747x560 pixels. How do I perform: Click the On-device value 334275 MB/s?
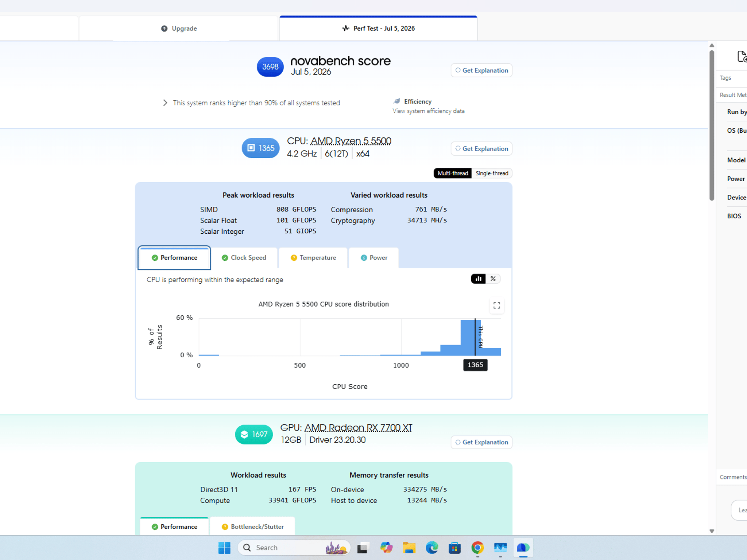tap(425, 489)
